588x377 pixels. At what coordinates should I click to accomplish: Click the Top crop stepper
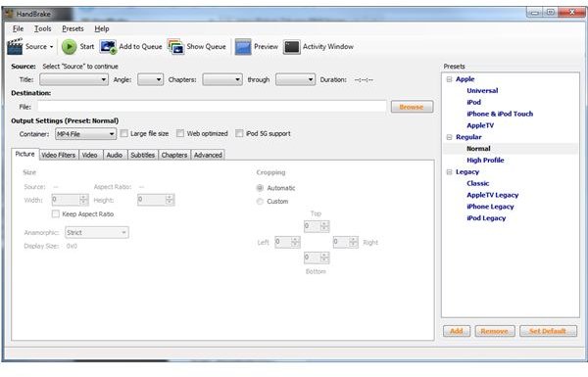coord(317,226)
